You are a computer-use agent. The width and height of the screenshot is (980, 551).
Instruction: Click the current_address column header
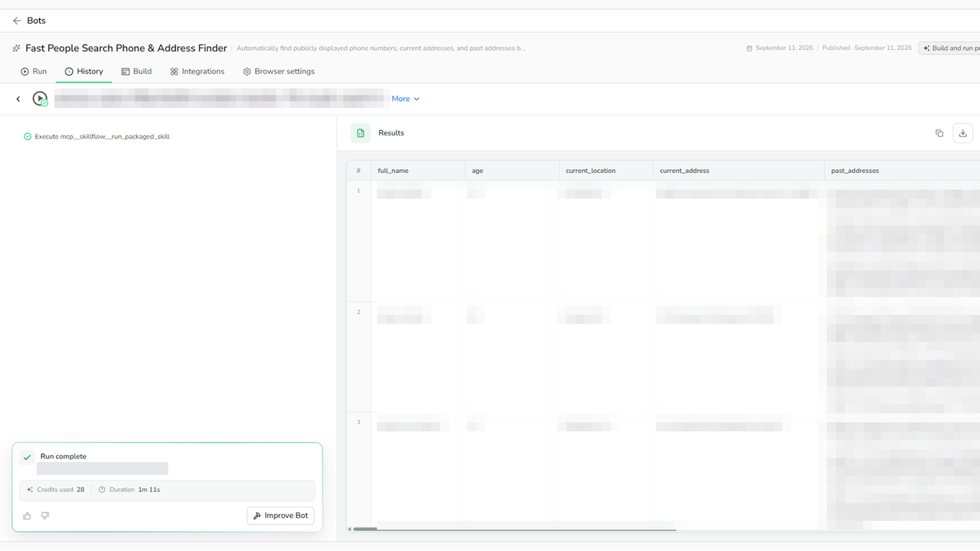point(738,171)
